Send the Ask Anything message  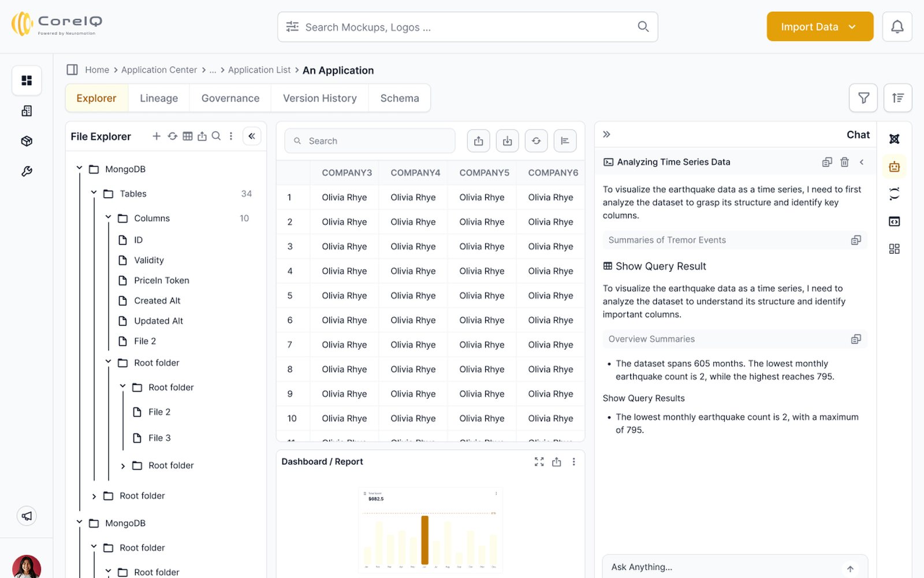coord(850,569)
